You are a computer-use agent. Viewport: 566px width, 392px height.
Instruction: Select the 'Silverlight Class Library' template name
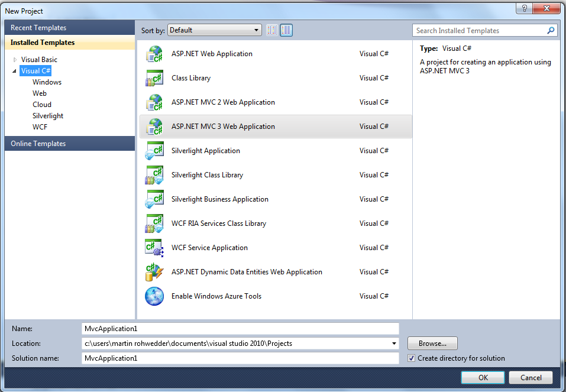pos(207,175)
